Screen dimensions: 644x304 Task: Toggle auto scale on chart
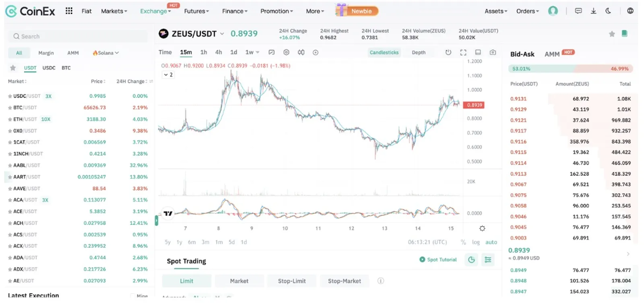coord(491,242)
